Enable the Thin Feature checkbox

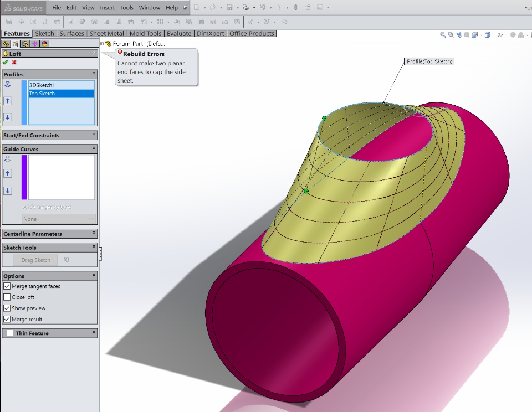tap(10, 333)
